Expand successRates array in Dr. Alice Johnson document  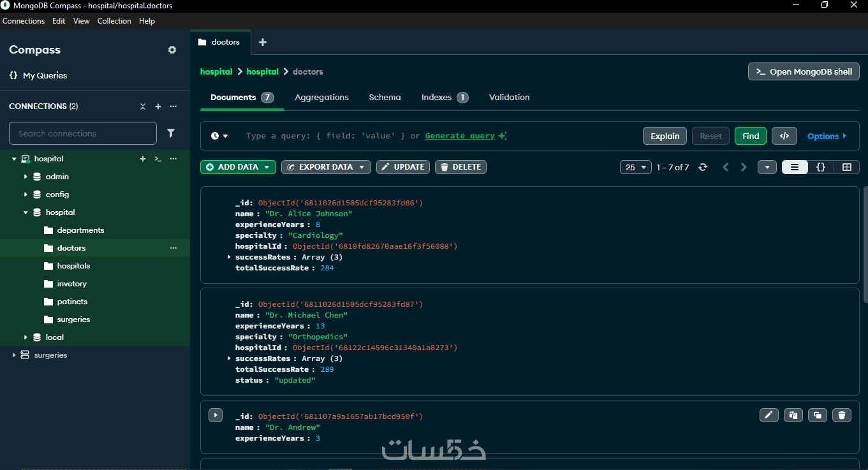[230, 257]
